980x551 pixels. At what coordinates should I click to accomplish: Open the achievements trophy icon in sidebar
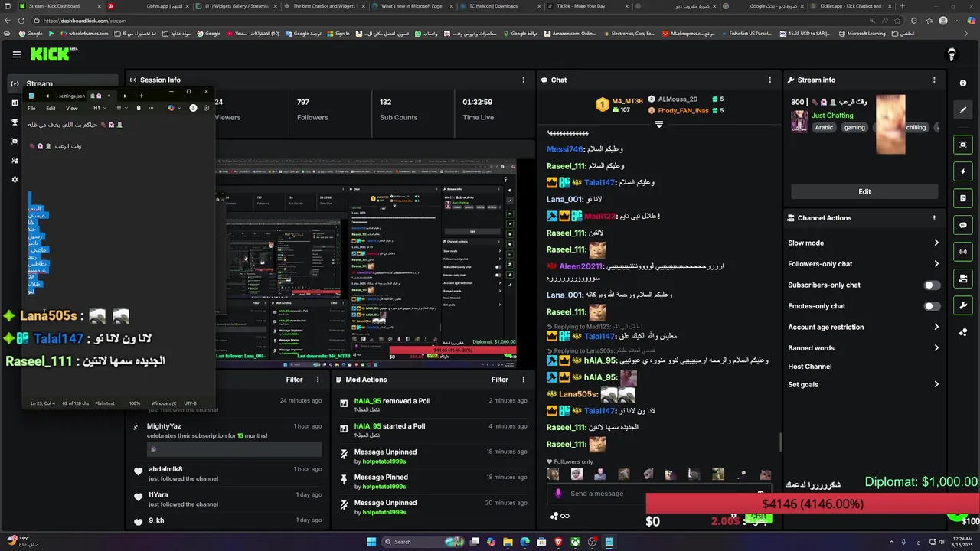pyautogui.click(x=15, y=122)
